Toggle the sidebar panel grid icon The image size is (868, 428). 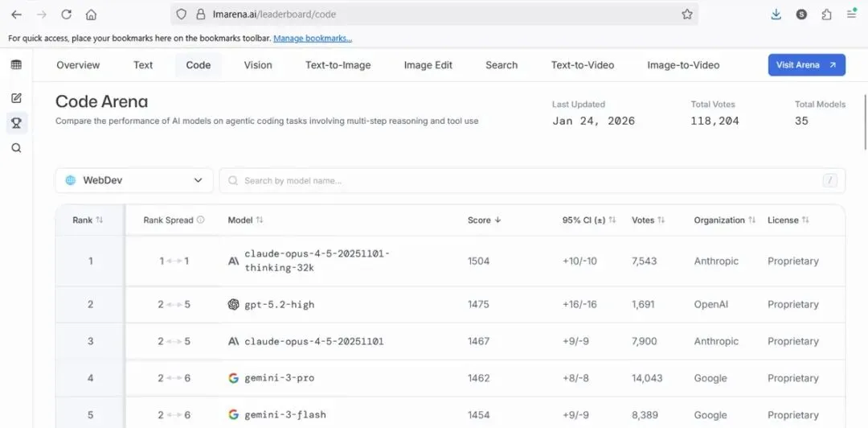(x=16, y=65)
